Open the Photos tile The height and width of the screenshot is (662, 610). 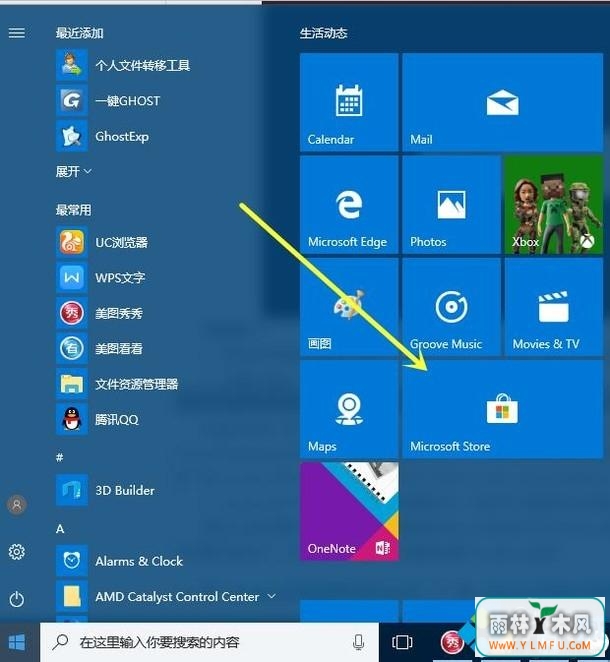(x=451, y=205)
